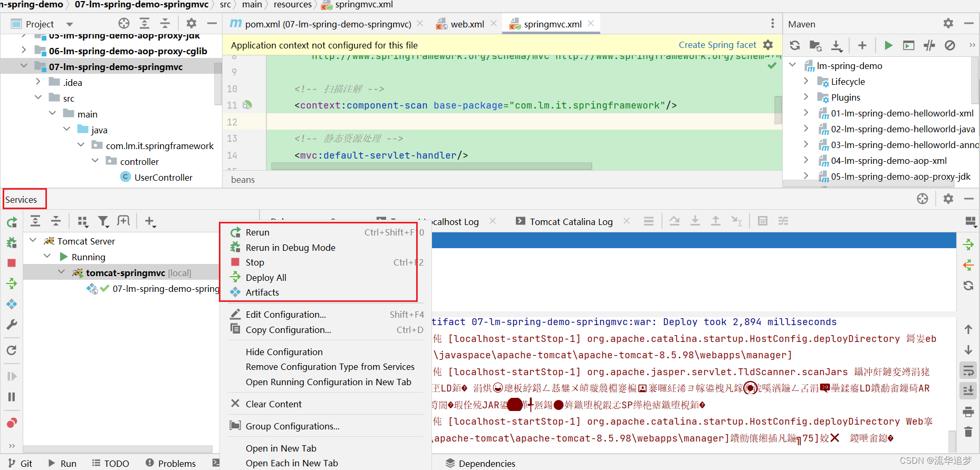Click Filter icon in Services toolbar
The width and height of the screenshot is (980, 470).
[x=103, y=221]
